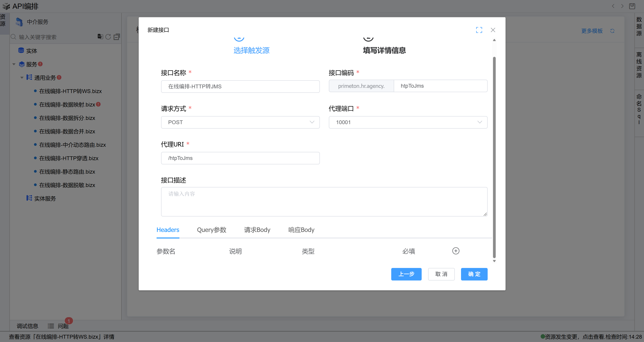Click into the 接口描述 text area
Image resolution: width=644 pixels, height=342 pixels.
click(324, 202)
